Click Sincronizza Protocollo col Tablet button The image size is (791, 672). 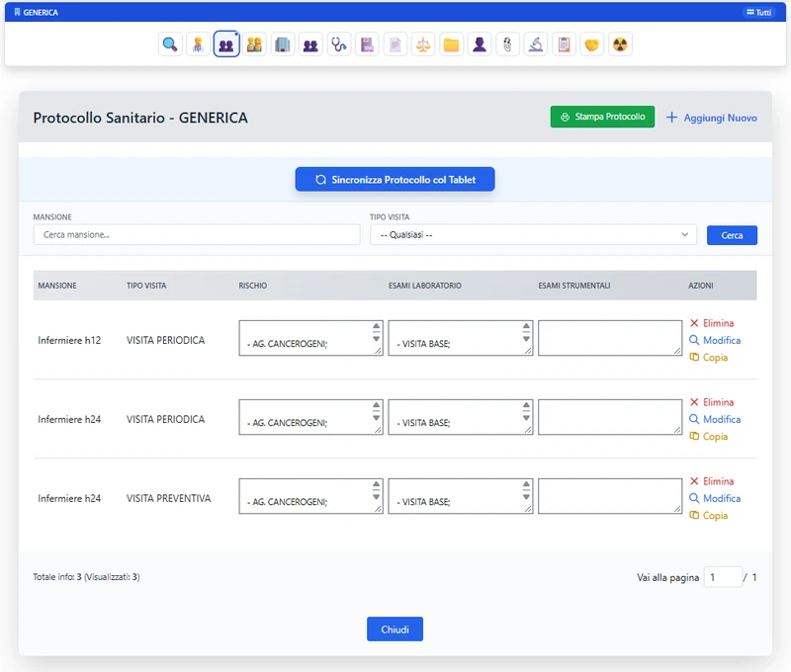tap(395, 180)
